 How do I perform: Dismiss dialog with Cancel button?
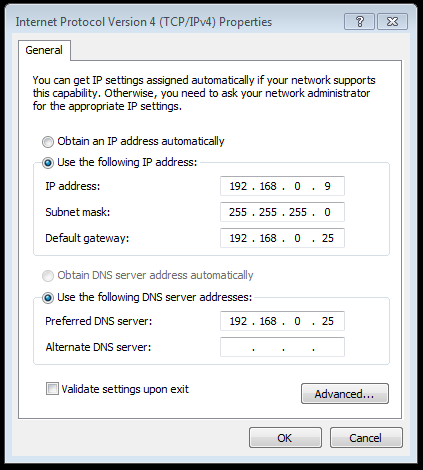click(x=366, y=438)
